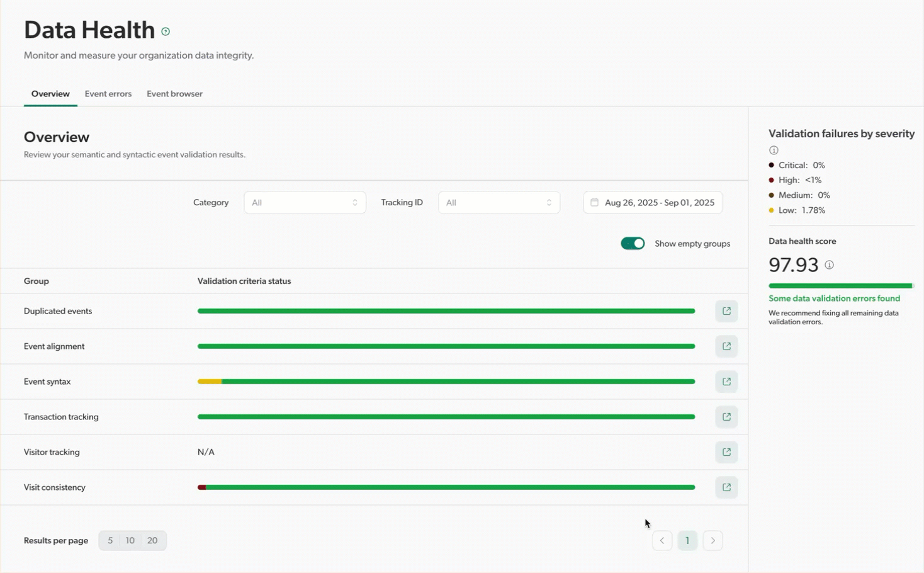Open the calendar icon in the date filter
Screen dimensions: 924x573
[x=594, y=202]
